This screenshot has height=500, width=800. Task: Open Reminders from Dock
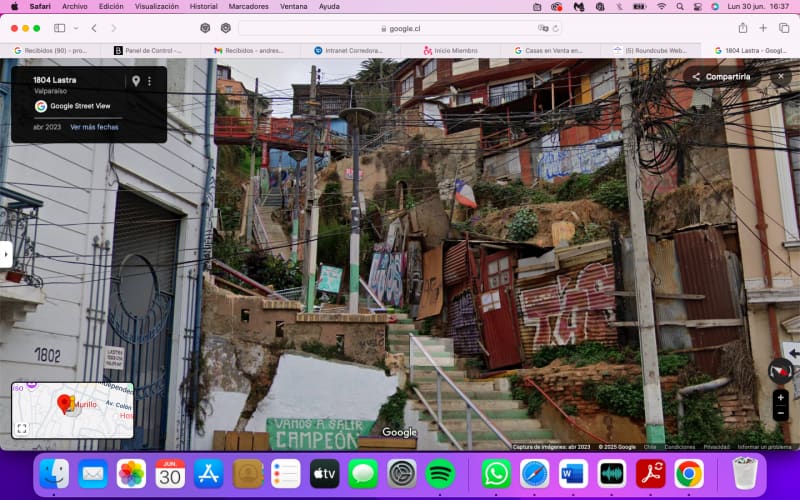point(286,474)
